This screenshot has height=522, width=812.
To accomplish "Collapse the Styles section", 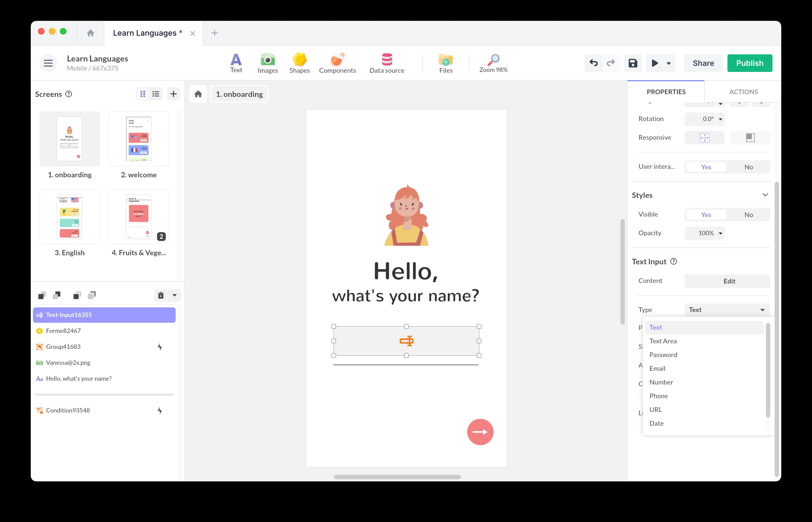I will point(765,195).
